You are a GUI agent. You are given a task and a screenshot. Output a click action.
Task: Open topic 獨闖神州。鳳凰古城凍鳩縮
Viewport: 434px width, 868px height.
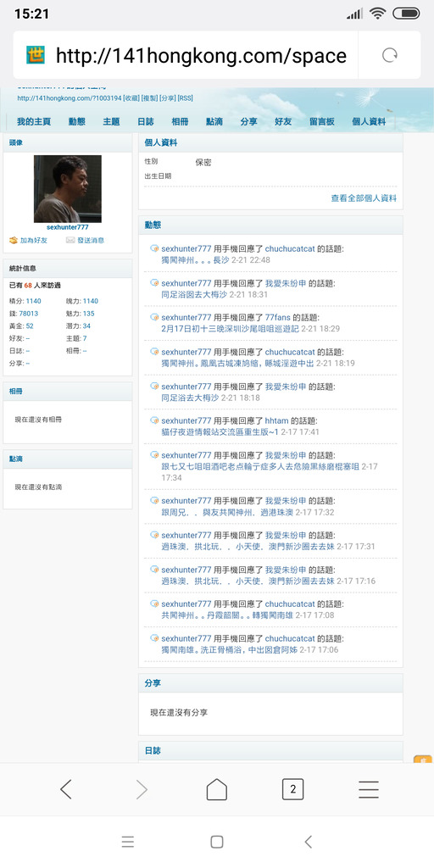pyautogui.click(x=238, y=363)
